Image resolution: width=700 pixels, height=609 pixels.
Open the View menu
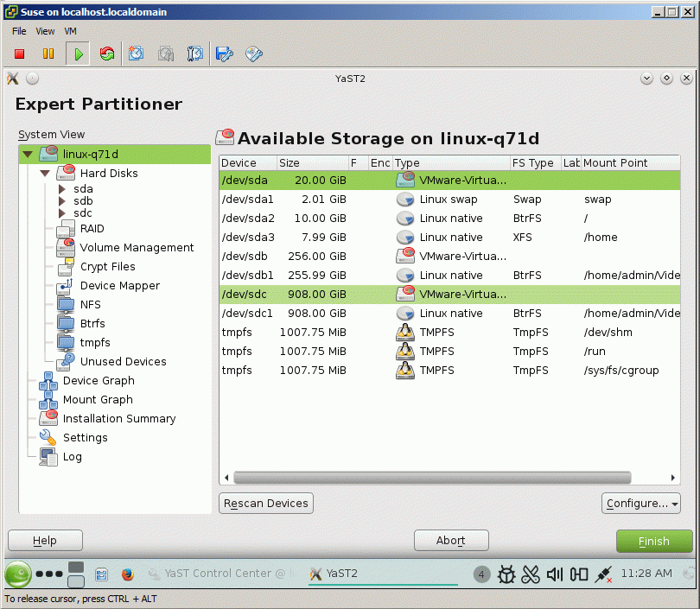pyautogui.click(x=45, y=31)
